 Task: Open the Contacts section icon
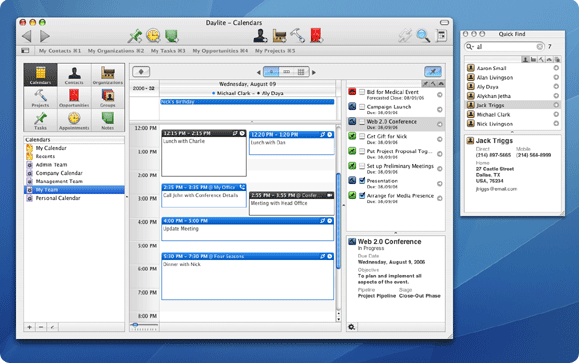coord(74,75)
